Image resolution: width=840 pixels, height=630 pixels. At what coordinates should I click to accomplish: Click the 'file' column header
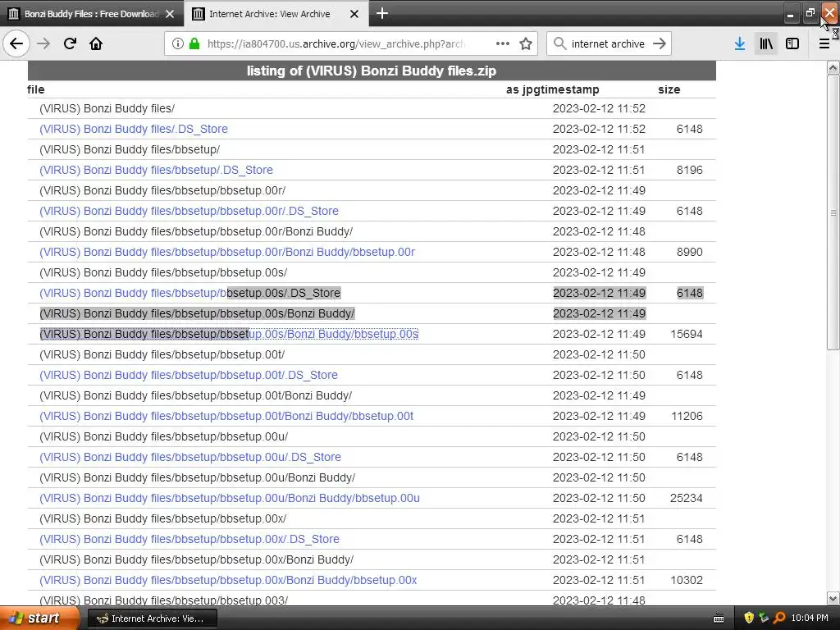[x=36, y=89]
